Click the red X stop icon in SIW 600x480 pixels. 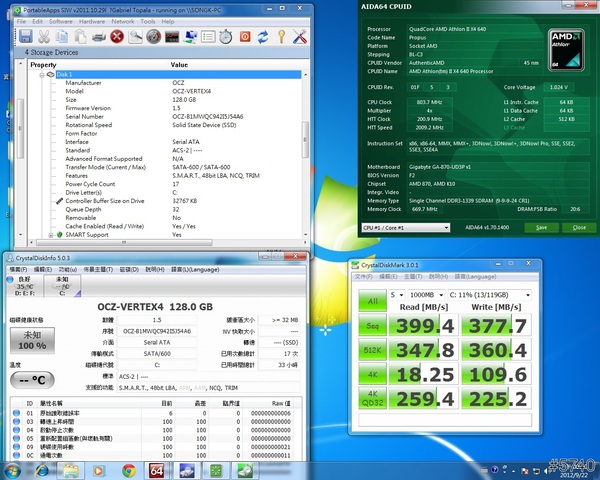pos(117,37)
